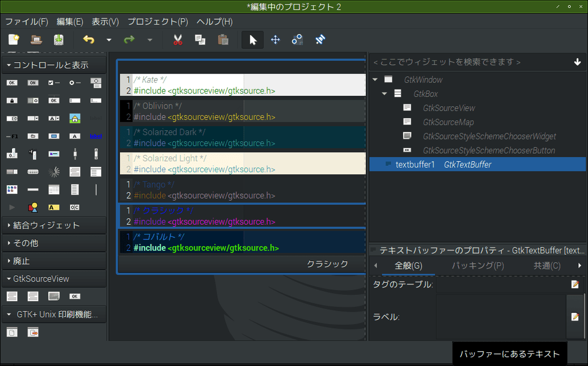
Task: Select the Source Style Scheme Chooser Widget palette icon
Action: 54,297
